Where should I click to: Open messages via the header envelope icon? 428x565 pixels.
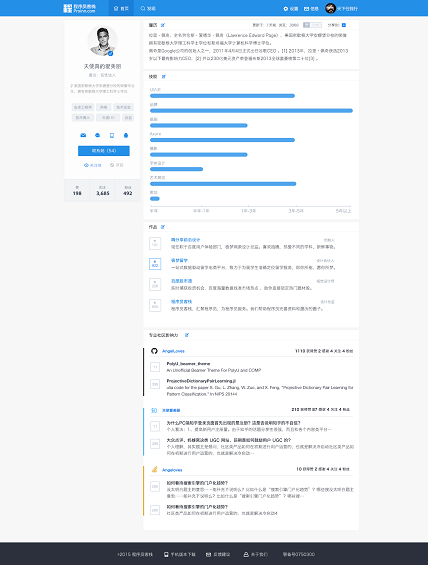(x=306, y=9)
